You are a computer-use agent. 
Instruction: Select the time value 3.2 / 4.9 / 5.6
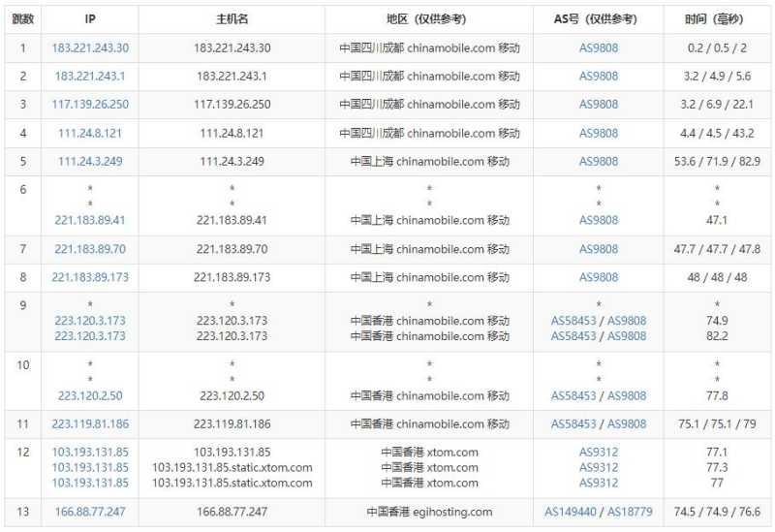tap(717, 77)
